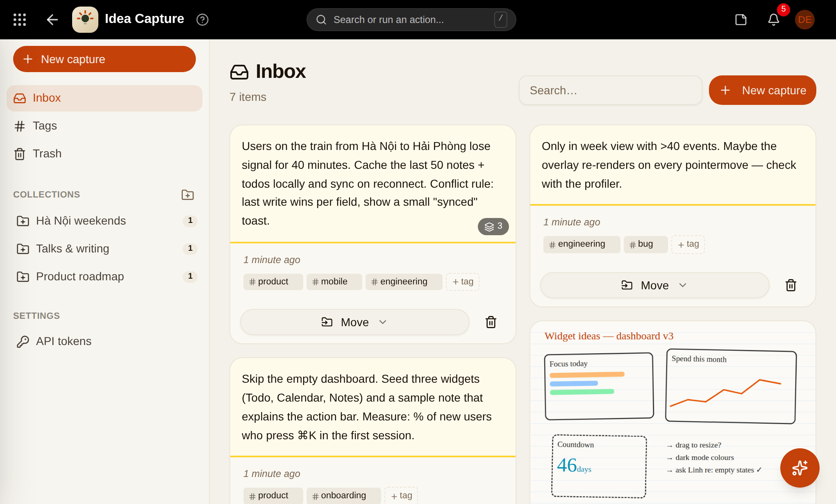Add a tag to the offline cache note
The width and height of the screenshot is (836, 504).
click(x=463, y=282)
